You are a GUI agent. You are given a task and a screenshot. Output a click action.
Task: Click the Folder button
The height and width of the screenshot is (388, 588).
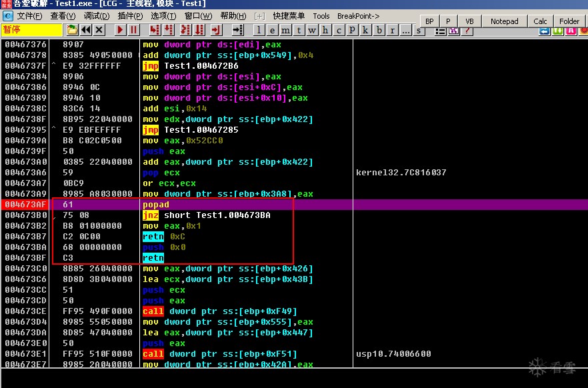point(569,21)
